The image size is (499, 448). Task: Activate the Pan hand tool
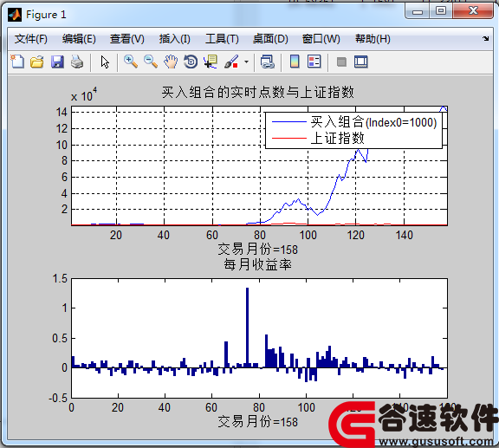[171, 62]
